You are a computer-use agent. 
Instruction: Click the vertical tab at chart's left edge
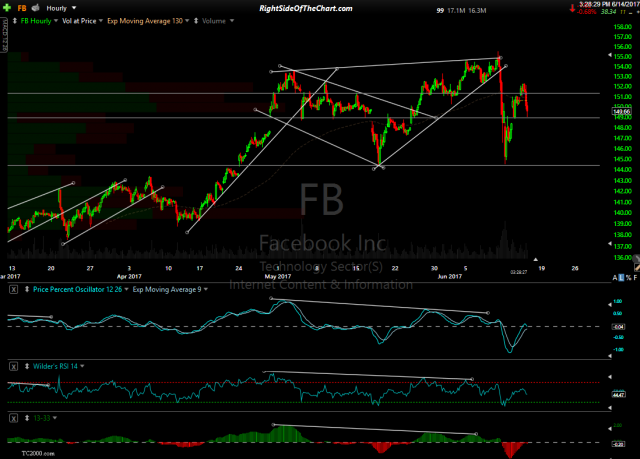(x=4, y=35)
